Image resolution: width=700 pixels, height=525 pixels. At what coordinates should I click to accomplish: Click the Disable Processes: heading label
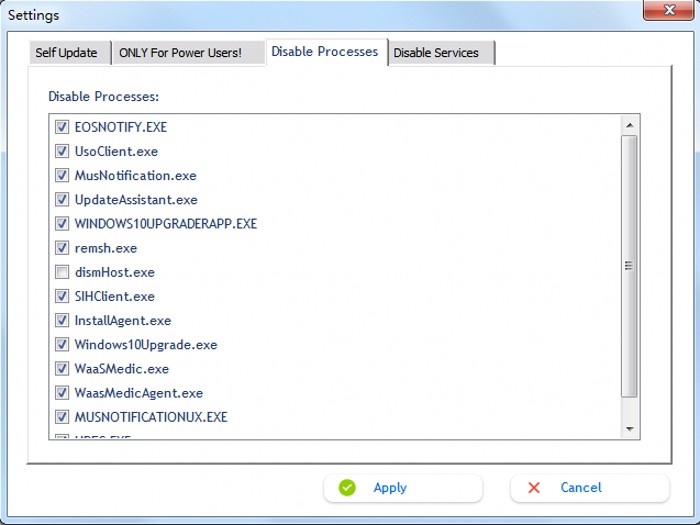coord(104,96)
